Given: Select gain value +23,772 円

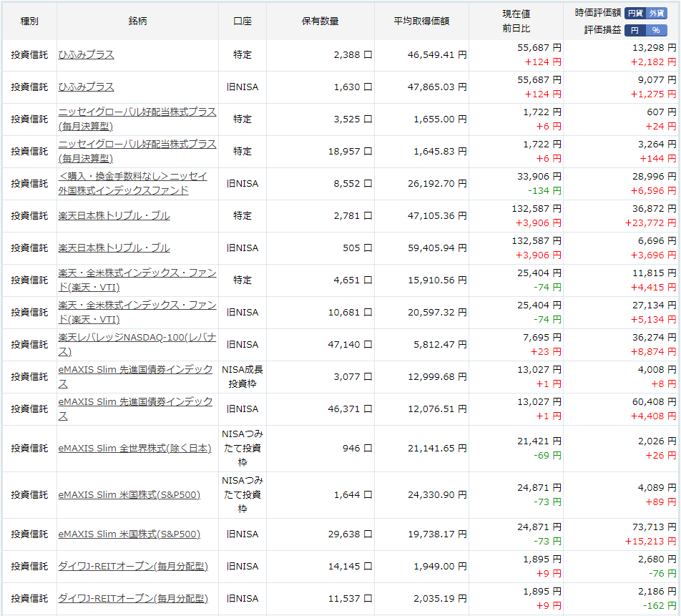Looking at the screenshot, I should coord(651,223).
